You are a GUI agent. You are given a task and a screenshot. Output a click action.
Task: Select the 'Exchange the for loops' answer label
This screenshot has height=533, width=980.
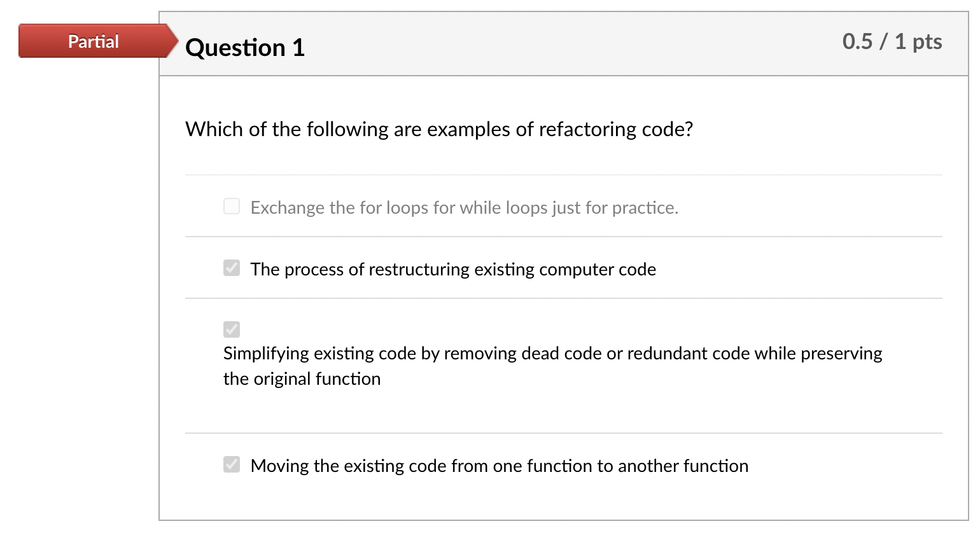tap(465, 207)
